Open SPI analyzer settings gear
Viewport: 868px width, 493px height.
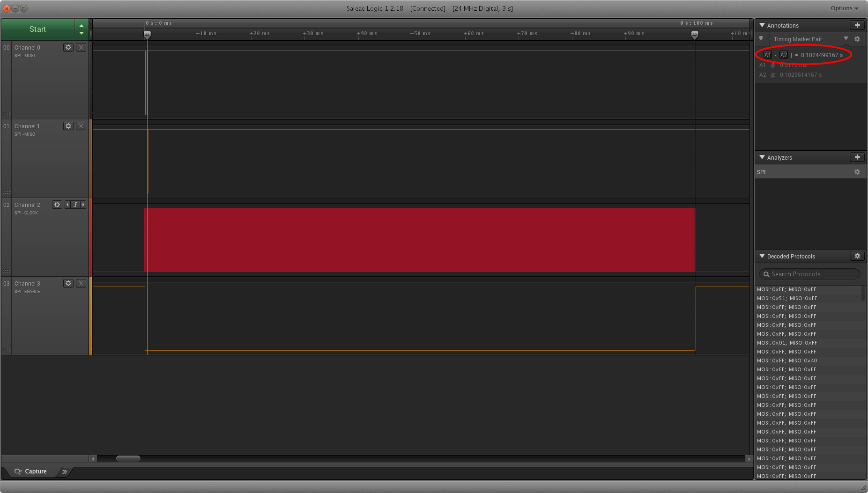[857, 172]
